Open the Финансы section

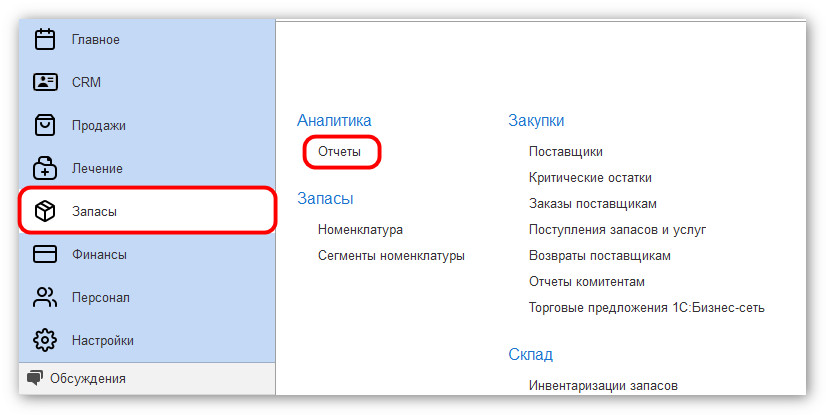click(147, 254)
